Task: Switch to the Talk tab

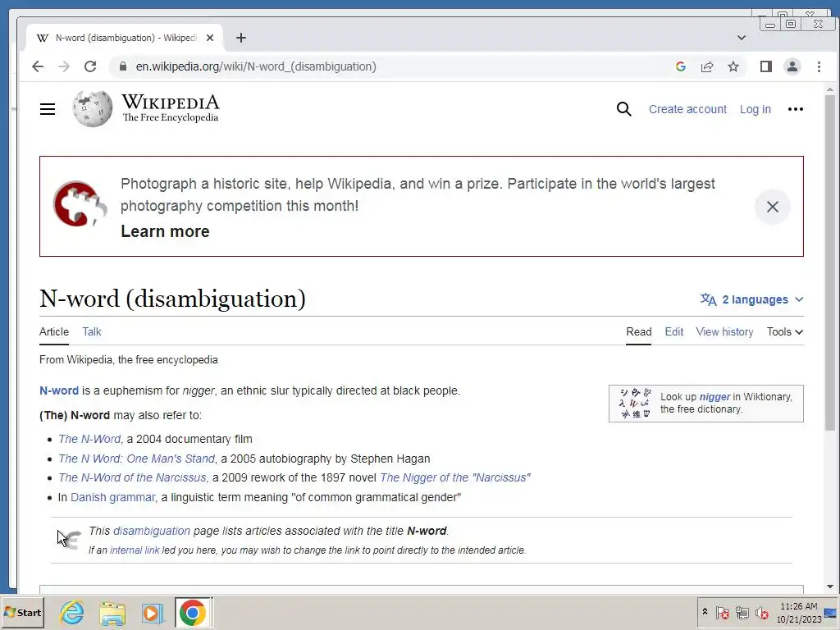Action: pos(92,331)
